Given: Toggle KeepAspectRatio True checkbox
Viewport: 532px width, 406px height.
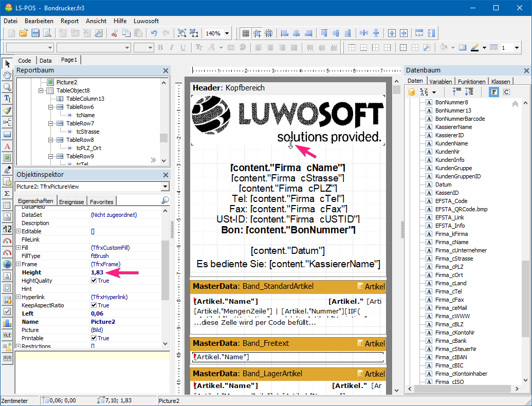Looking at the screenshot, I should [94, 305].
